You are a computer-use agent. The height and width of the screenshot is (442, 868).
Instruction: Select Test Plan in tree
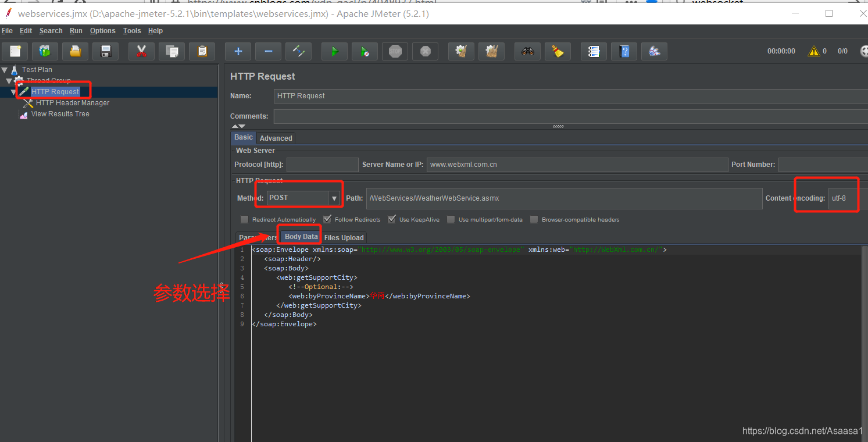[x=37, y=70]
